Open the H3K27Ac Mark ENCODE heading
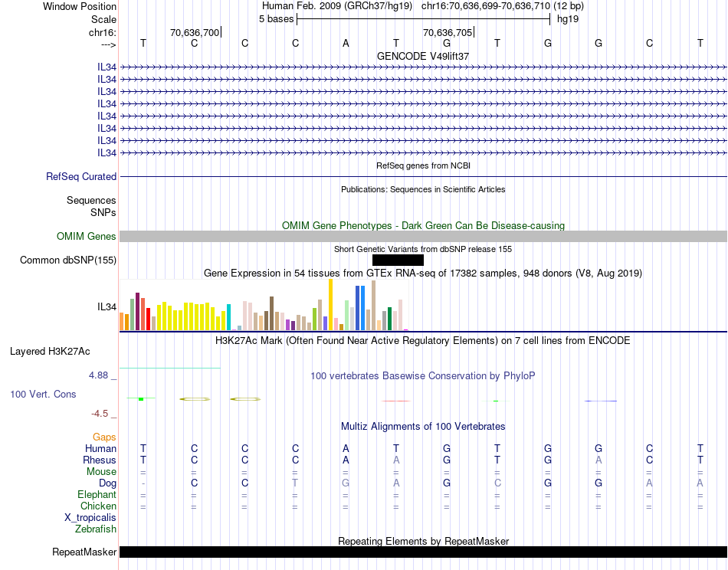 [x=423, y=341]
